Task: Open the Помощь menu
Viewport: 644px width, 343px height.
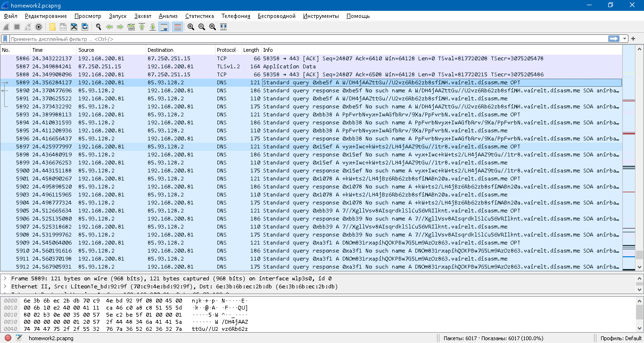Action: coord(358,16)
